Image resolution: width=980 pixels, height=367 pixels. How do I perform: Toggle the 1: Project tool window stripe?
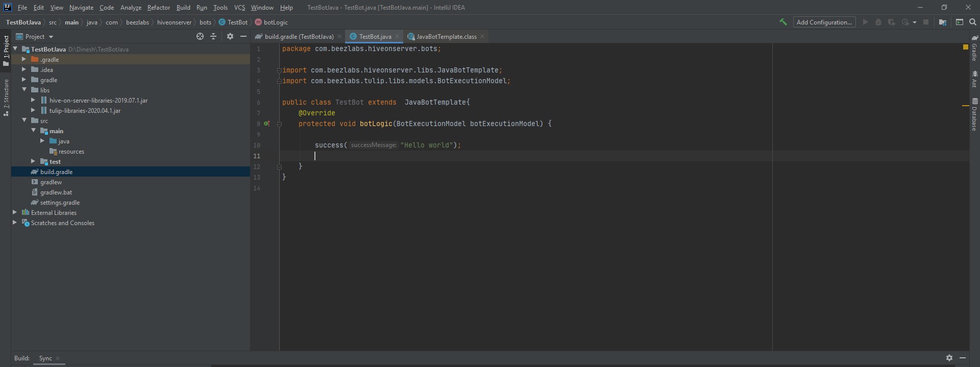(6, 51)
